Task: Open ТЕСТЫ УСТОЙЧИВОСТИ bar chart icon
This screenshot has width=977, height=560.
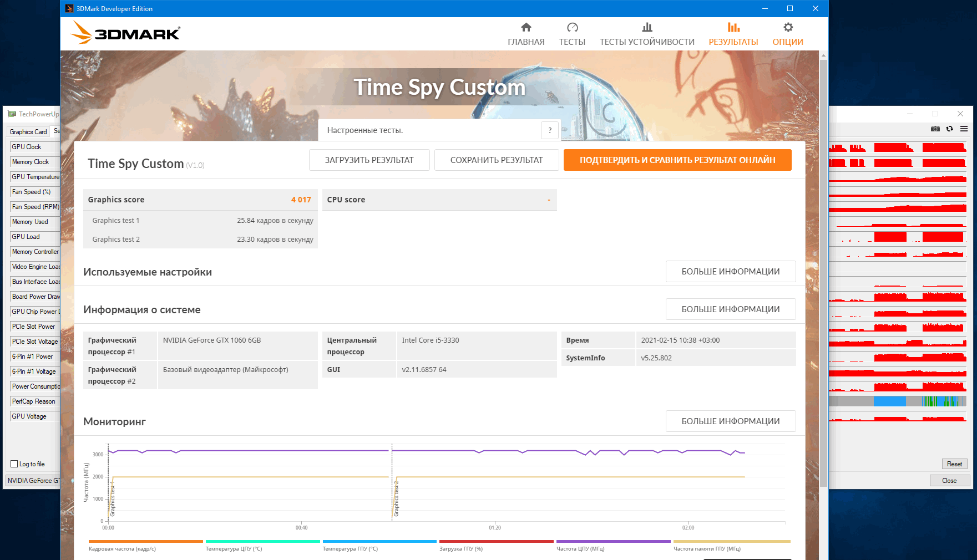Action: click(647, 27)
